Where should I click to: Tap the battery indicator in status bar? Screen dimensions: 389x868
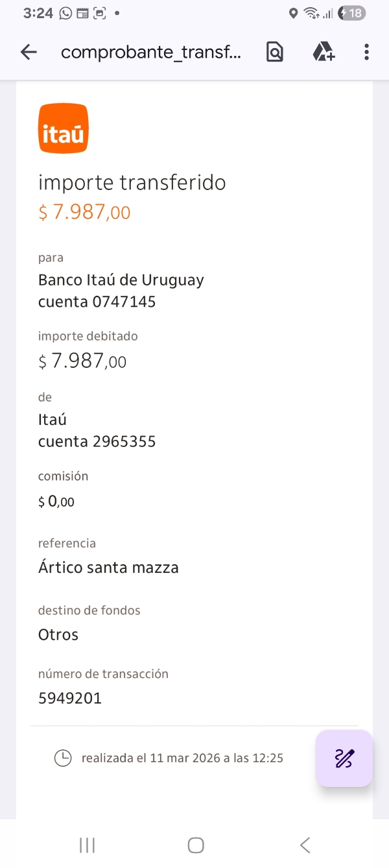pyautogui.click(x=352, y=13)
